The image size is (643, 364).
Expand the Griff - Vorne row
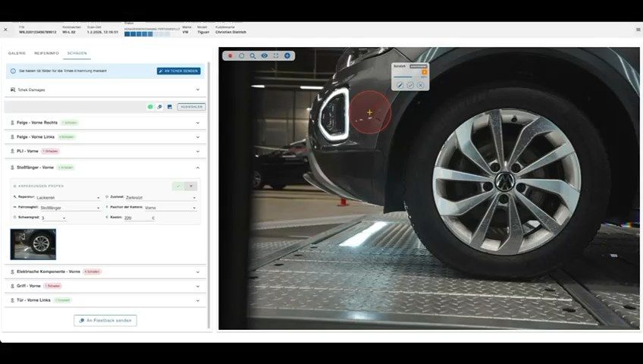point(105,286)
